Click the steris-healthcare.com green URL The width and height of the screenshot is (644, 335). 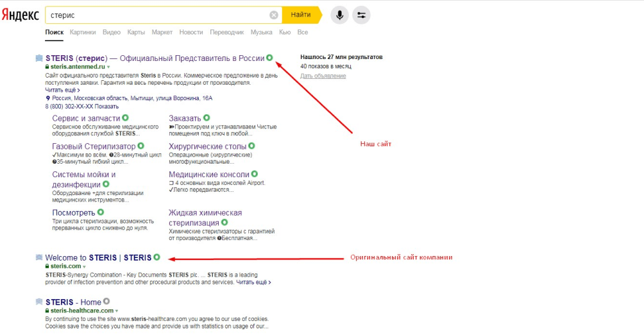click(81, 311)
